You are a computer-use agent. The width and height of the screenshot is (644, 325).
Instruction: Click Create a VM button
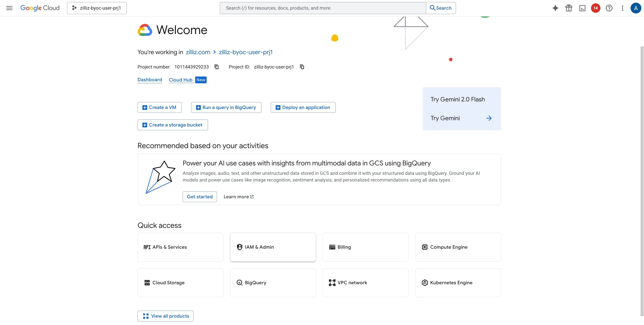[159, 107]
